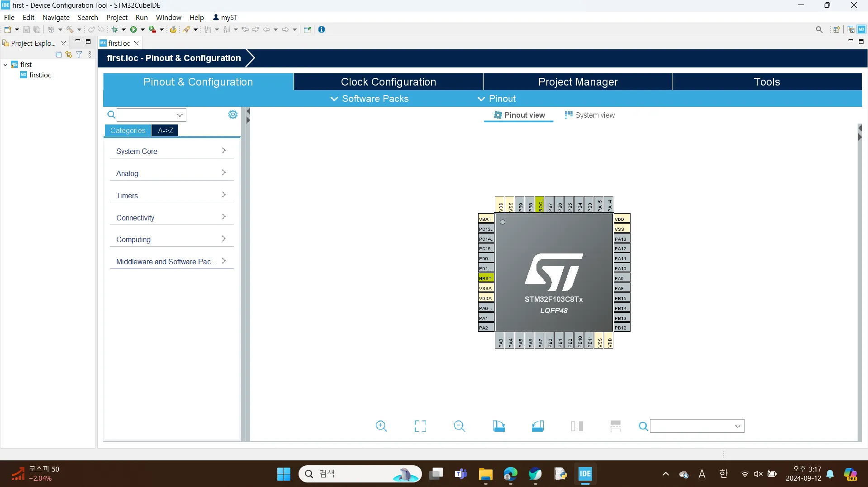The image size is (868, 487).
Task: Switch to Pinout view
Action: [519, 115]
